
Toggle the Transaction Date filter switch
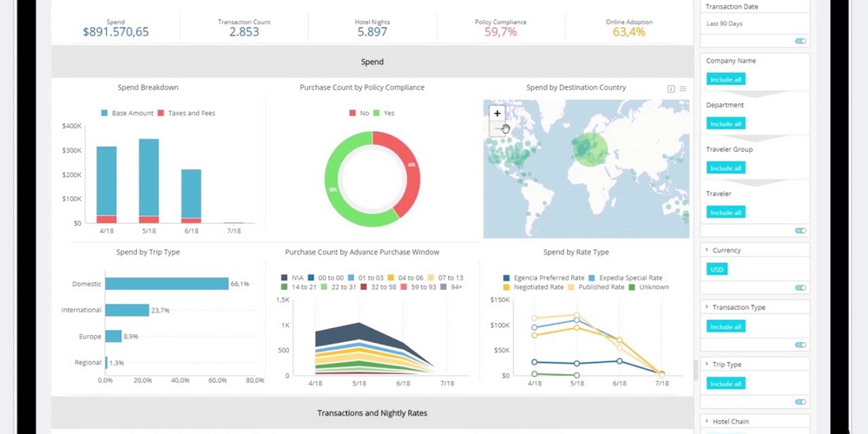tap(800, 41)
